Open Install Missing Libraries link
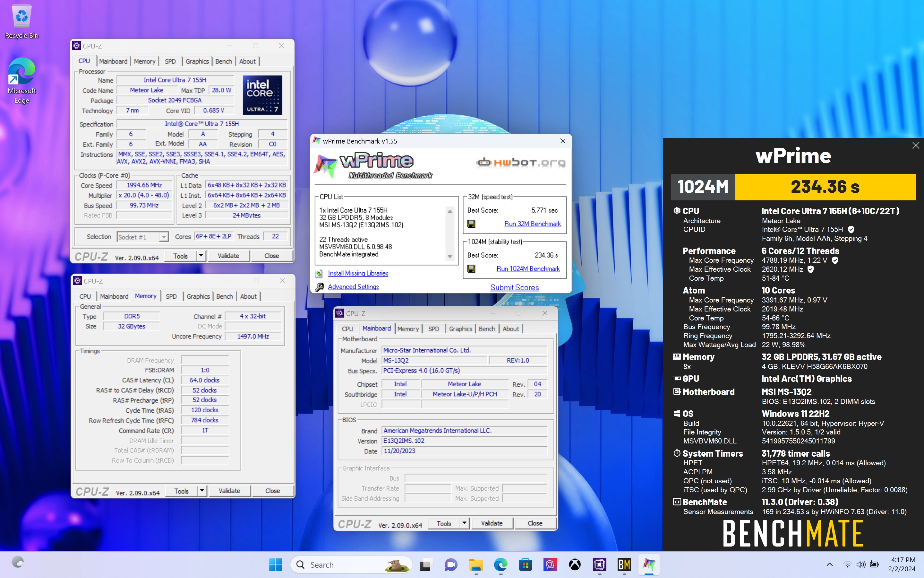Viewport: 924px width, 578px height. pos(358,274)
